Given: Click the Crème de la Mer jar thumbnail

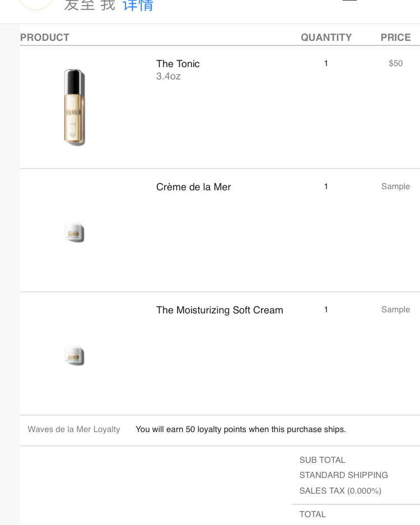Looking at the screenshot, I should click(x=74, y=233).
